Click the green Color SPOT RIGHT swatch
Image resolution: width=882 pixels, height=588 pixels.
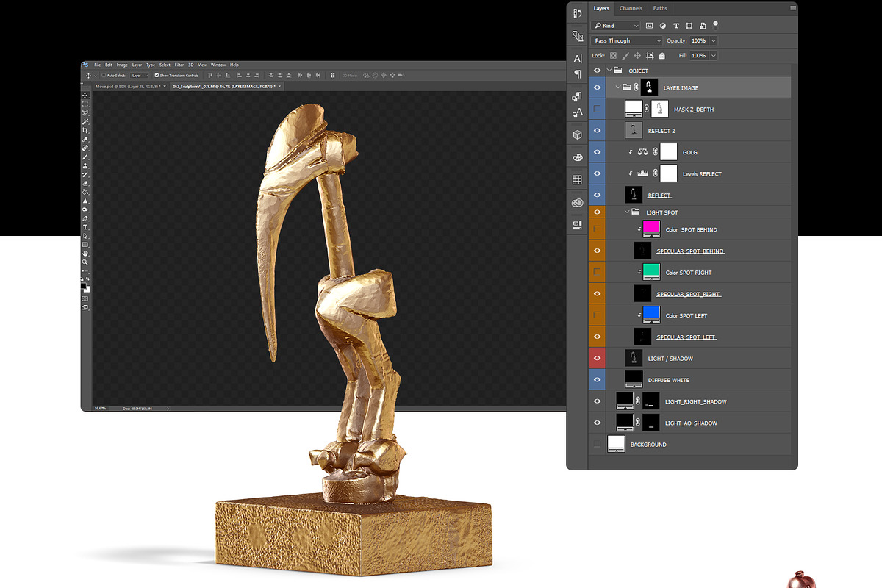point(651,270)
